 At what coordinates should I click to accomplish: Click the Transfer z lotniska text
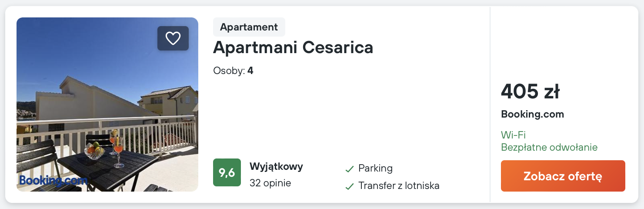399,186
